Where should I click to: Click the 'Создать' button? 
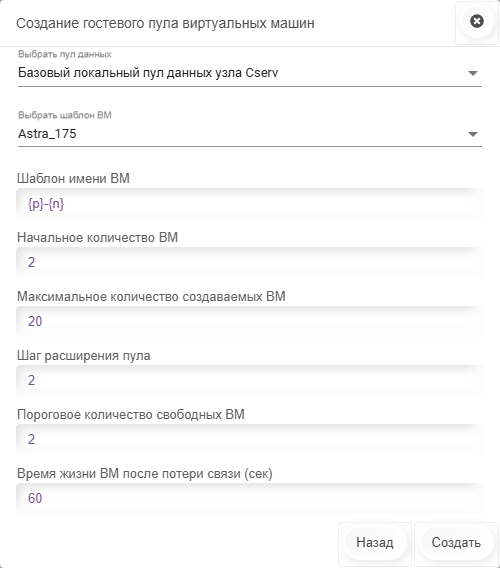click(x=456, y=542)
